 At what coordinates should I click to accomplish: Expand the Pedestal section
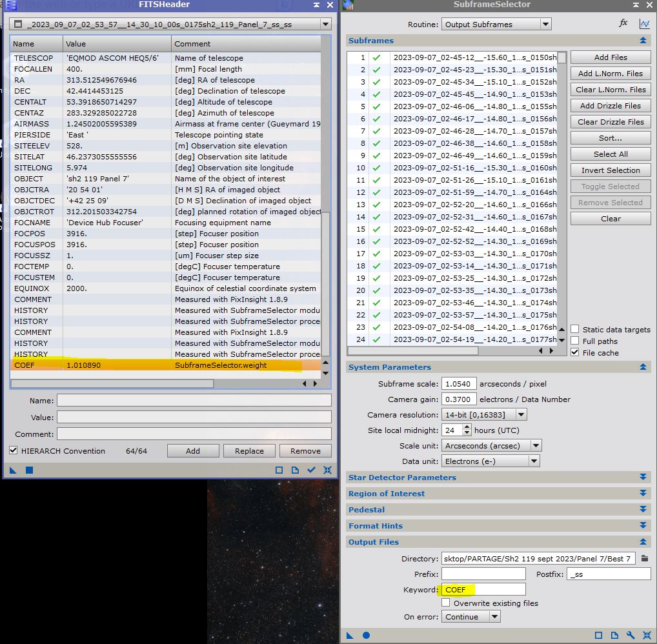tap(643, 510)
